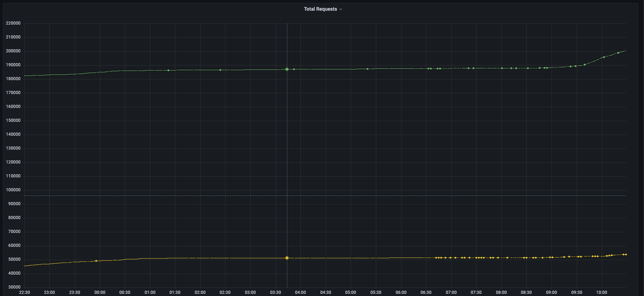
Task: Click the y-axis label 180000
Action: click(x=13, y=79)
